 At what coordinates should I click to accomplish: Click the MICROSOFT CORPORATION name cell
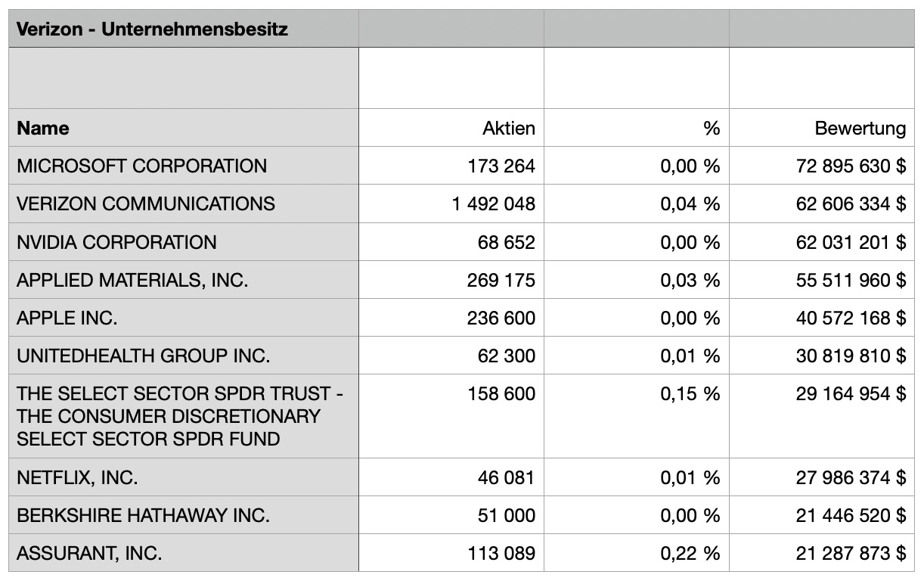(141, 166)
